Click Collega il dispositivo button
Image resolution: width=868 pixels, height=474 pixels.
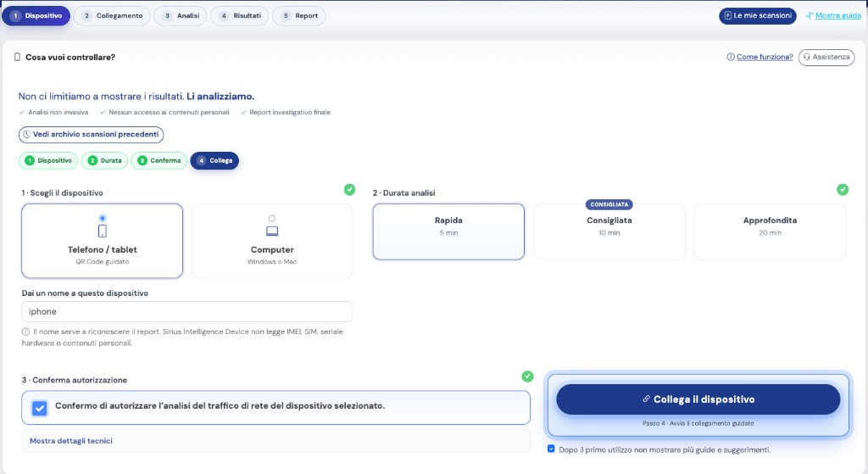coord(698,399)
